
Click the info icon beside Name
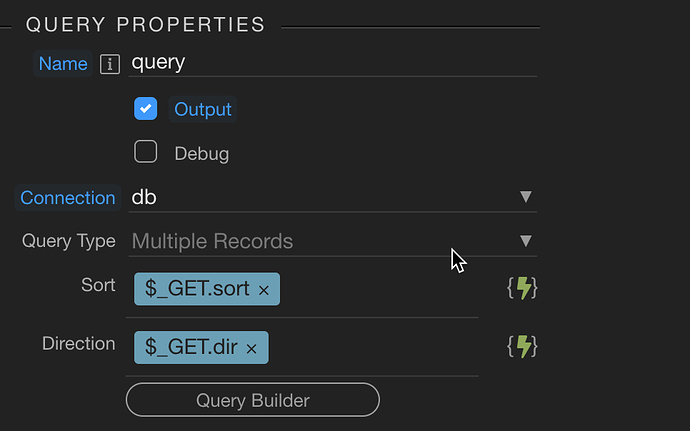(x=110, y=64)
